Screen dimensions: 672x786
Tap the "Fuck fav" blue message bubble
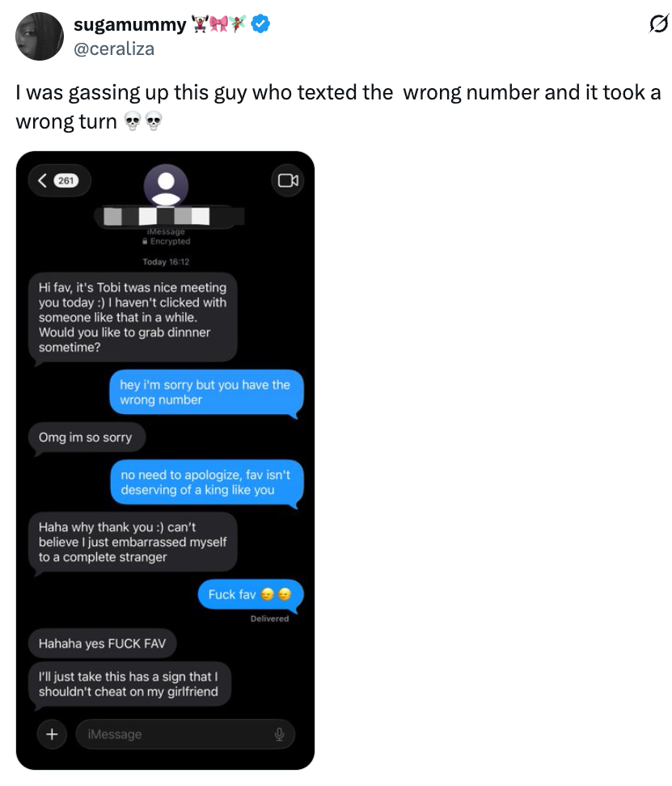coord(251,595)
